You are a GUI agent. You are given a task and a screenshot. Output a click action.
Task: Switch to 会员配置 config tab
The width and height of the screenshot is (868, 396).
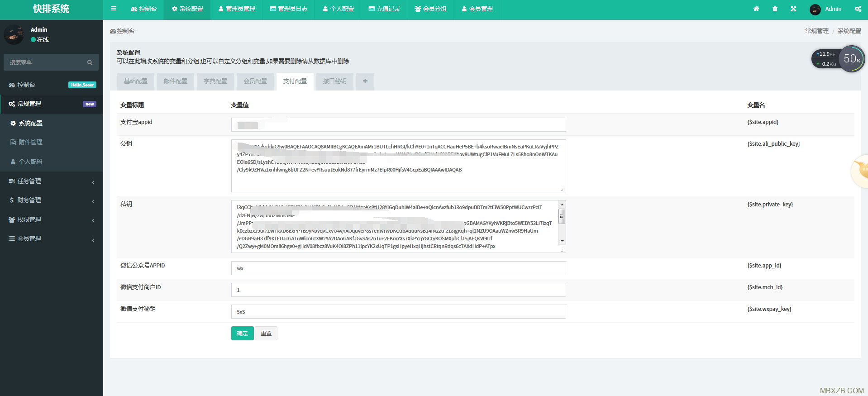tap(255, 81)
